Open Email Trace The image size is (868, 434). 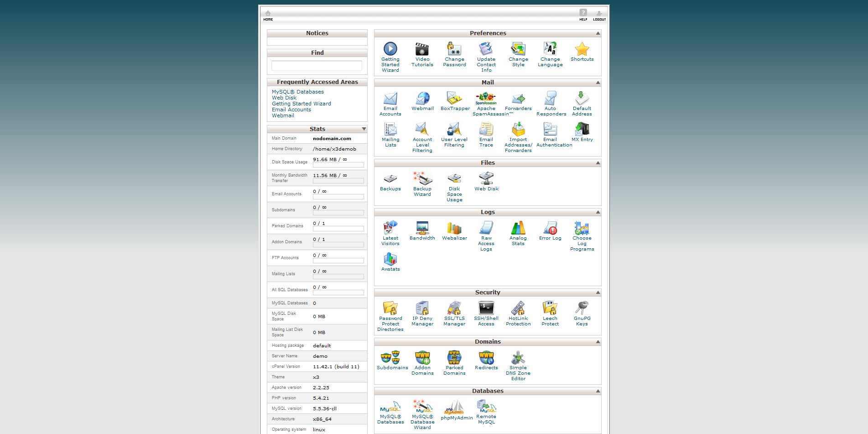486,129
